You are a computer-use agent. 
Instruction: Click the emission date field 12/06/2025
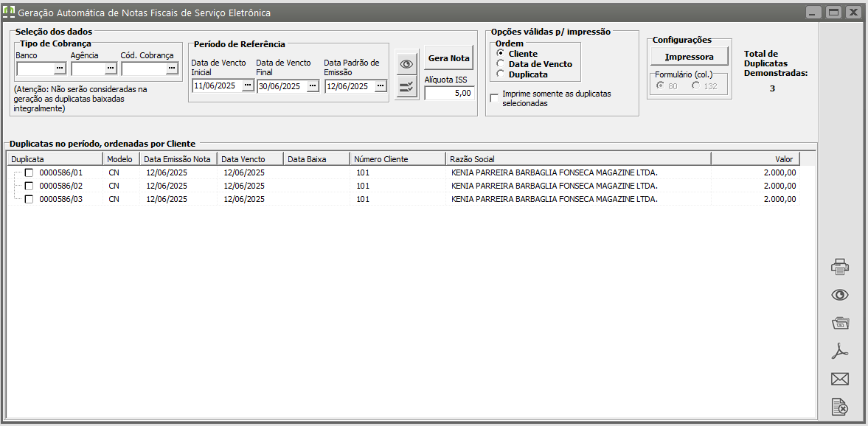(350, 85)
